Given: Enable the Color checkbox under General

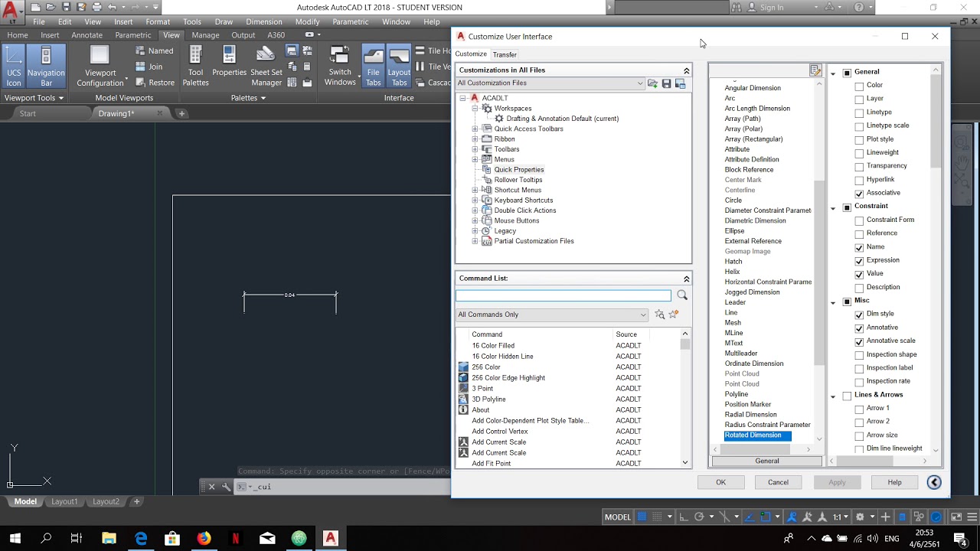Looking at the screenshot, I should pyautogui.click(x=859, y=86).
